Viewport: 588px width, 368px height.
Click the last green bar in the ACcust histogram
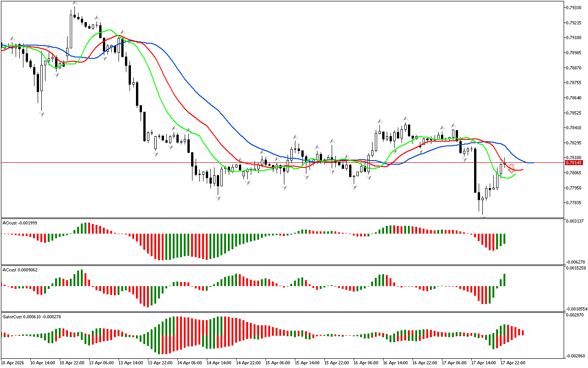click(x=504, y=280)
